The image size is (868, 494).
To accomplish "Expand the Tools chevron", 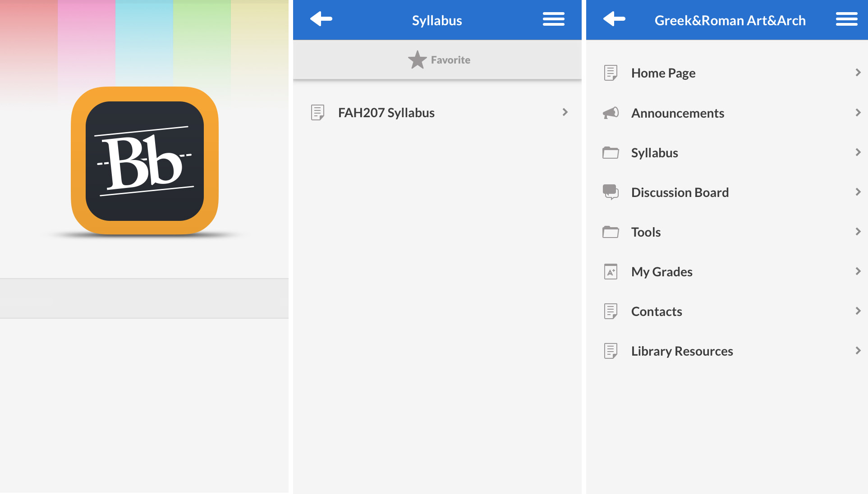I will 858,232.
